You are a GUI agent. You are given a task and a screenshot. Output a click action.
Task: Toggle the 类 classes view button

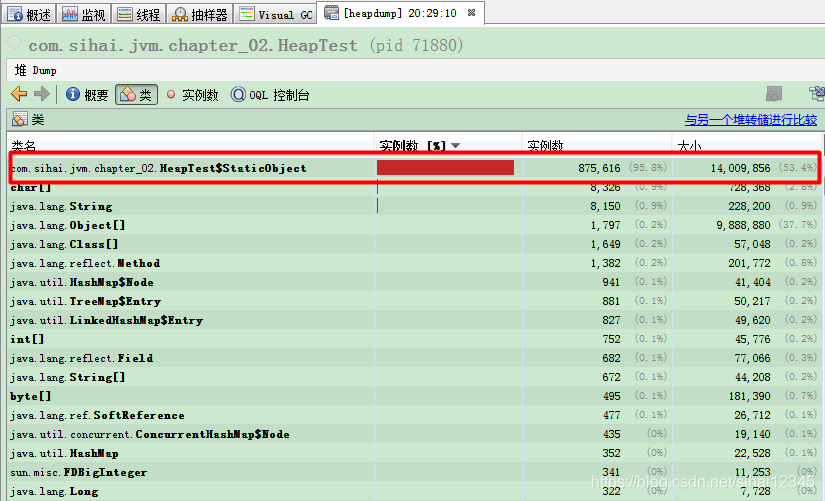[136, 95]
